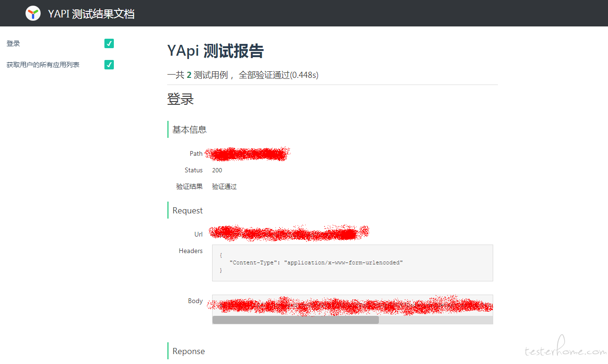Click the Status label
608x364 pixels.
pos(194,170)
